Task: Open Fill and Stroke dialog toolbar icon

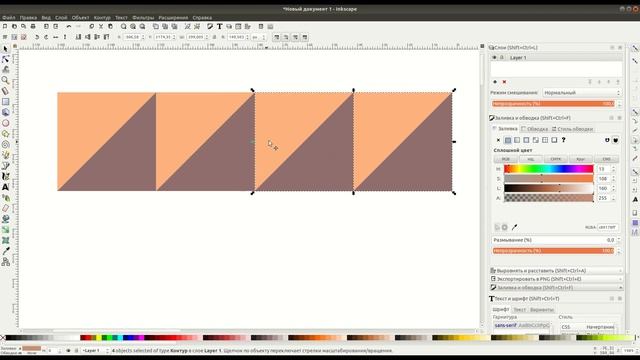Action: (210, 27)
